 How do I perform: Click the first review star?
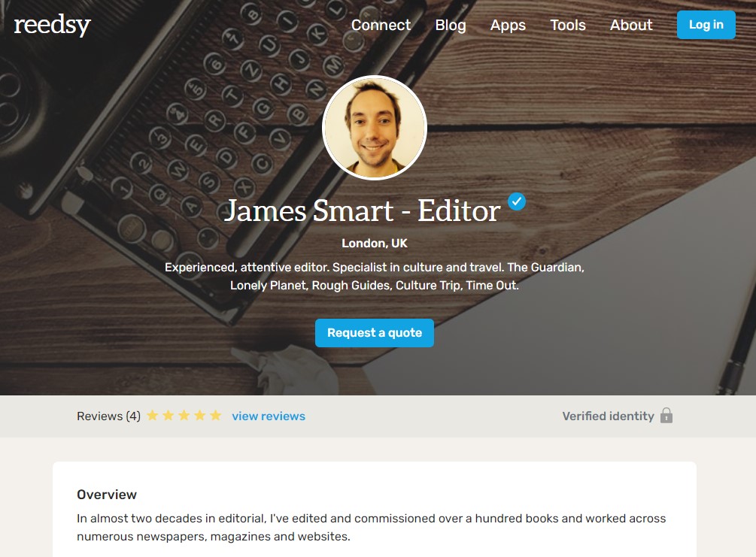tap(153, 416)
